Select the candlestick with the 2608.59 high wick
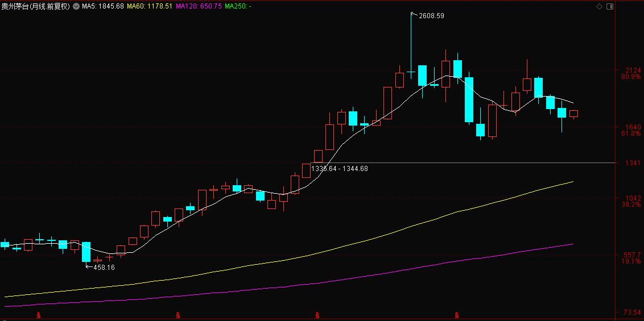Viewport: 644px width, 321px height. [x=411, y=46]
